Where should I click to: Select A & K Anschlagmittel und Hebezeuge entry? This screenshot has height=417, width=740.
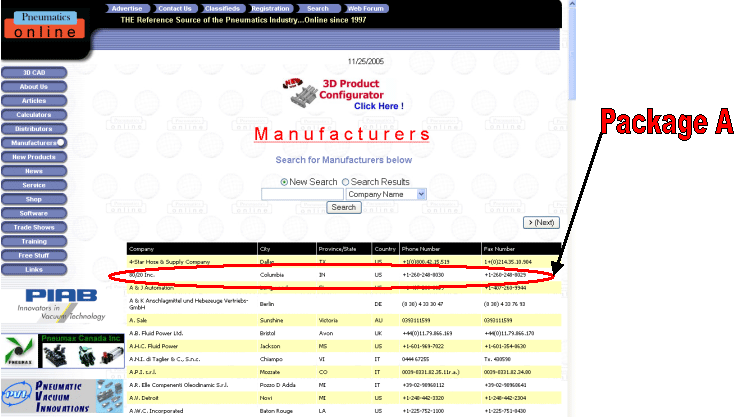point(188,304)
